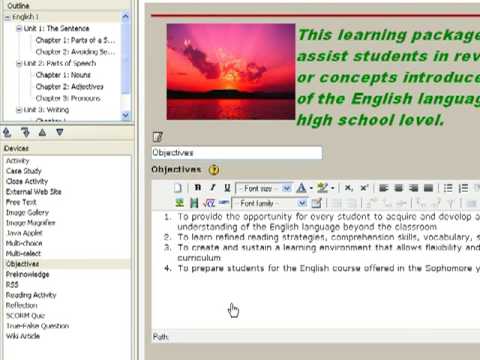Click the sunset image thumbnail
This screenshot has height=360, width=480.
[231, 71]
